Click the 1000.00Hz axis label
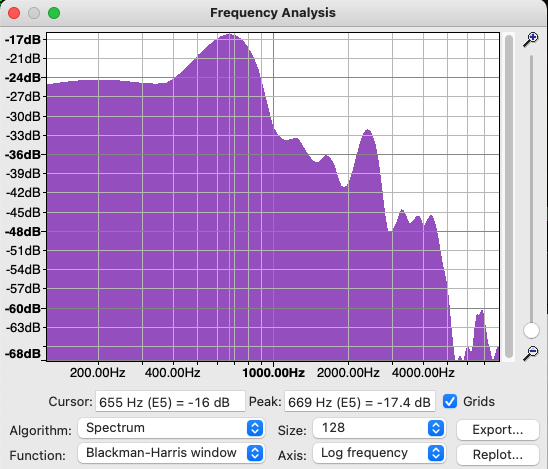 click(273, 373)
